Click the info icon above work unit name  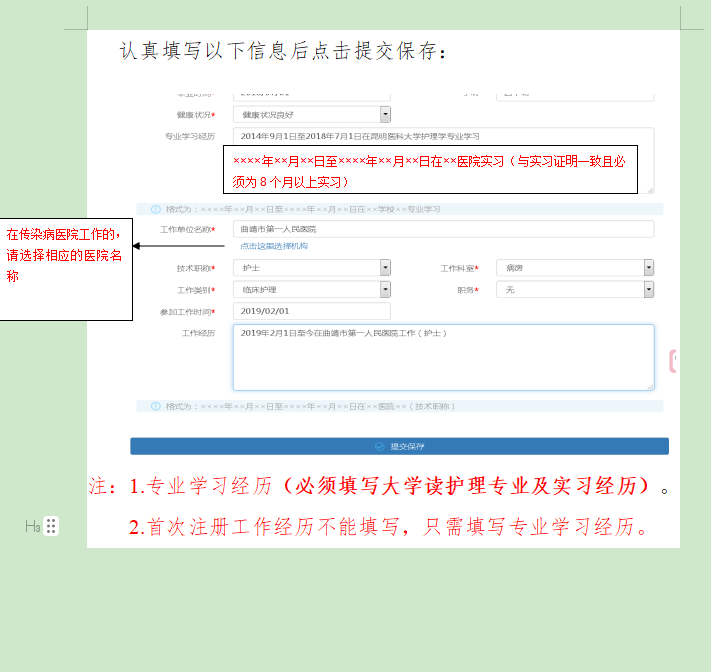[x=155, y=209]
